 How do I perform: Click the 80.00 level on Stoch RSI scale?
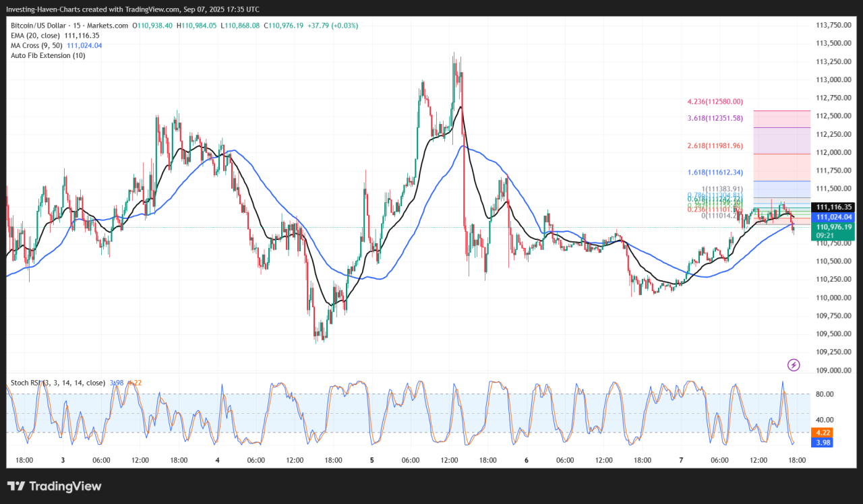[x=826, y=394]
